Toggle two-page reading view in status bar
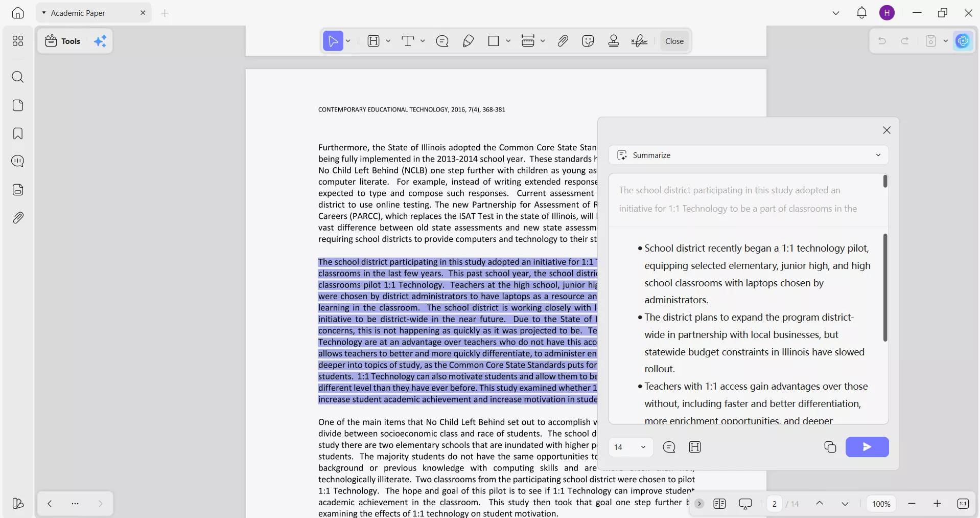This screenshot has width=980, height=518. pos(719,504)
